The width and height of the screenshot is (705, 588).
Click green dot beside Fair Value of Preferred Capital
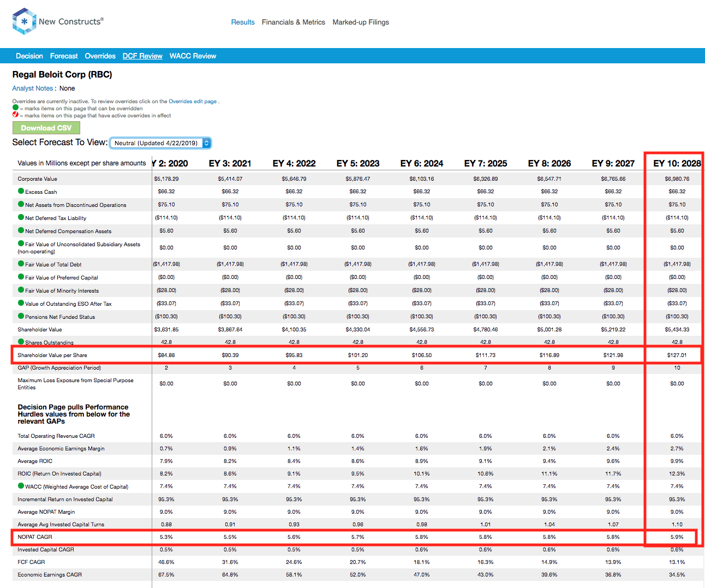(21, 277)
